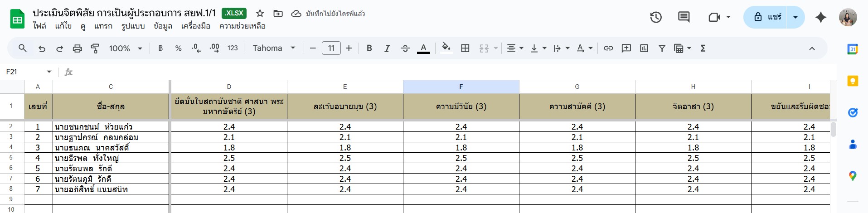The height and width of the screenshot is (213, 868).
Task: Open the insert link tool
Action: [608, 48]
